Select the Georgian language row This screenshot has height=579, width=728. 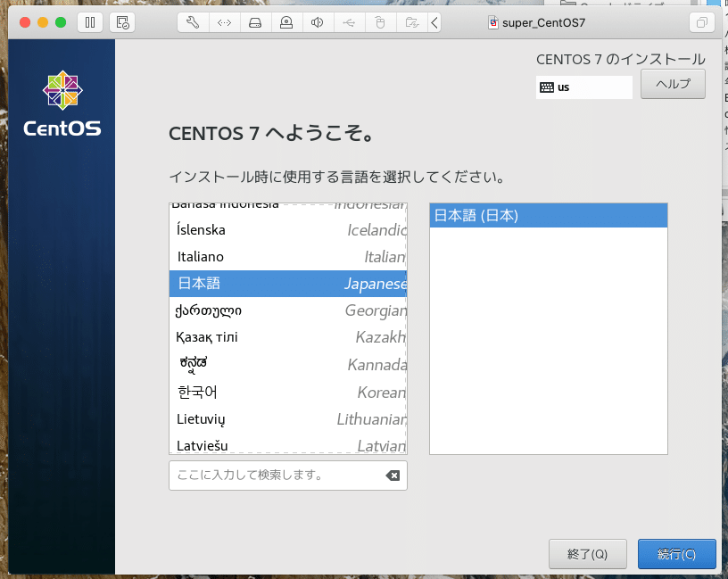(x=288, y=310)
